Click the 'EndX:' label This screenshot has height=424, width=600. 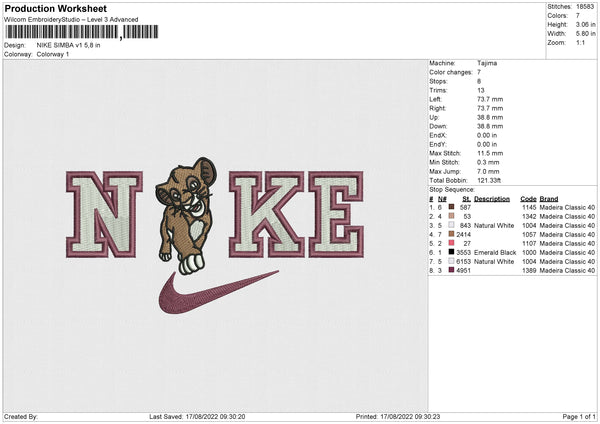(x=438, y=135)
